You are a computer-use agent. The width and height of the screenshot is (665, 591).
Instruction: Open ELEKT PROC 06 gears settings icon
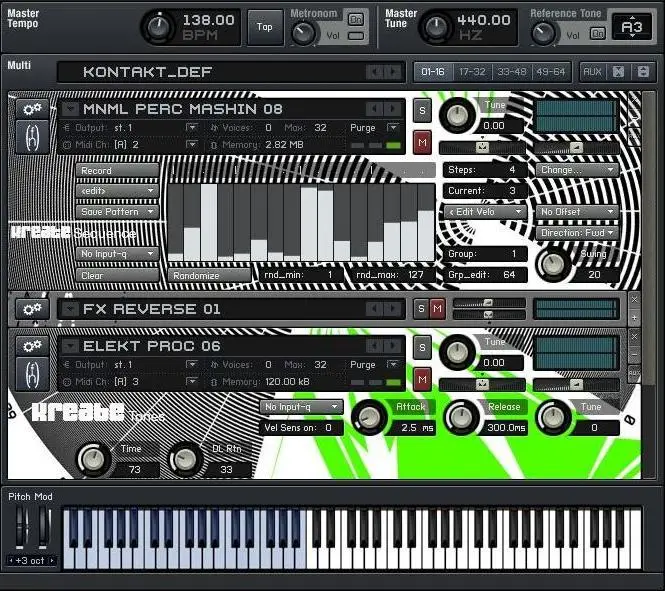click(x=32, y=346)
